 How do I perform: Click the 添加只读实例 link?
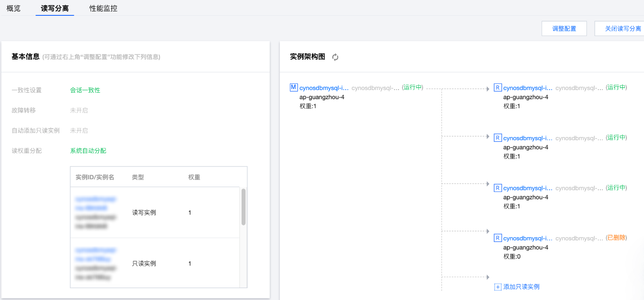click(x=521, y=287)
